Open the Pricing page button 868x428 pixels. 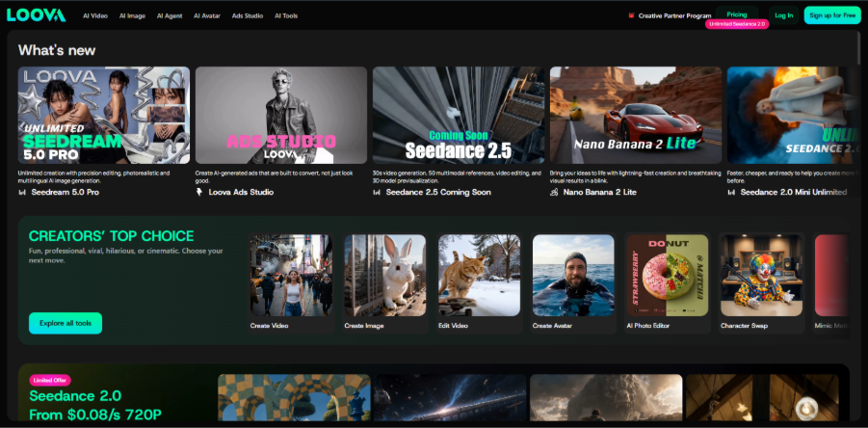(737, 15)
